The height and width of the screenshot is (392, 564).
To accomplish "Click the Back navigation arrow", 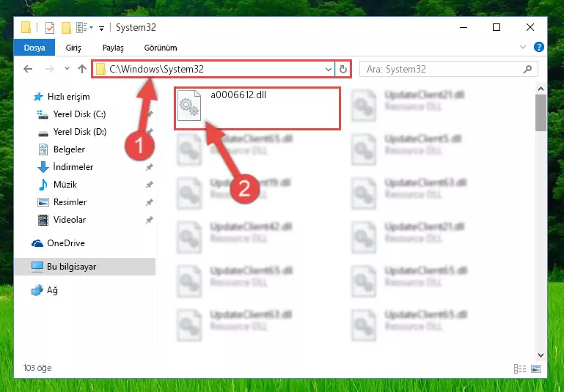I will coord(28,69).
